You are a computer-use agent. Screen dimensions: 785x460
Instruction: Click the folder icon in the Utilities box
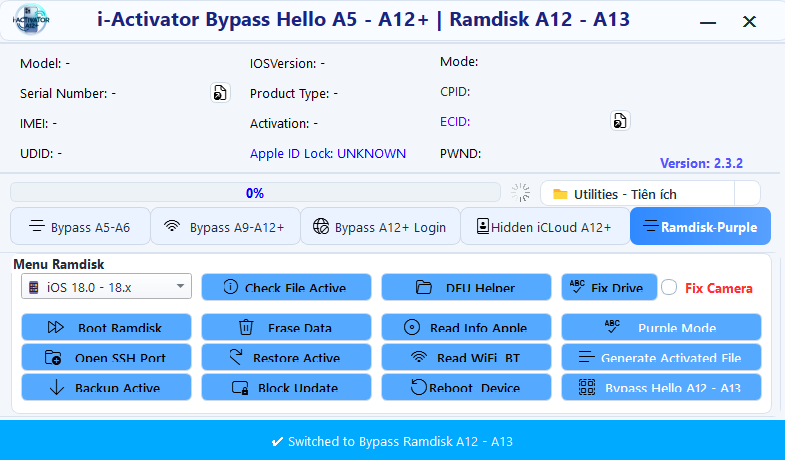tap(560, 194)
